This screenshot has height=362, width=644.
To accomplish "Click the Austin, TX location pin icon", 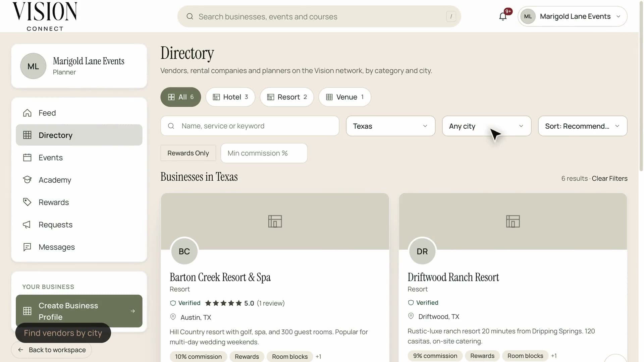I will (x=173, y=317).
